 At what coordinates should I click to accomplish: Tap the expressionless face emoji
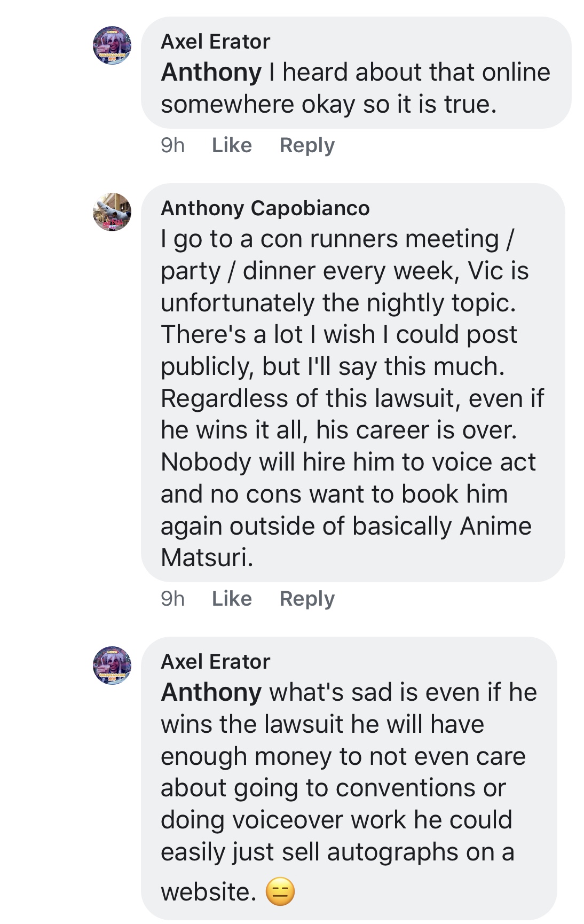[280, 891]
